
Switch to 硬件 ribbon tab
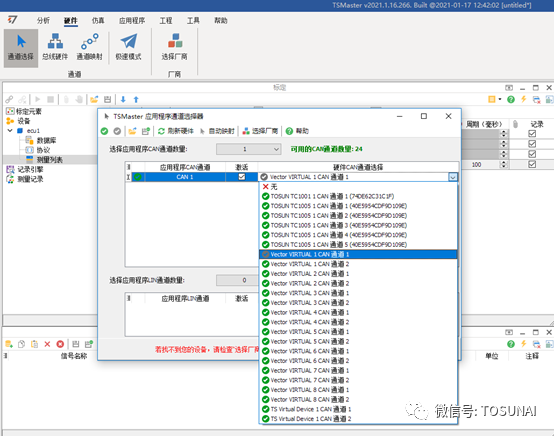(71, 20)
